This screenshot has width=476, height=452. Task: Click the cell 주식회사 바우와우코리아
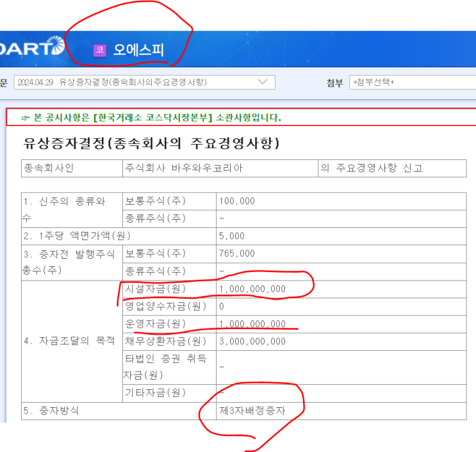(220, 168)
